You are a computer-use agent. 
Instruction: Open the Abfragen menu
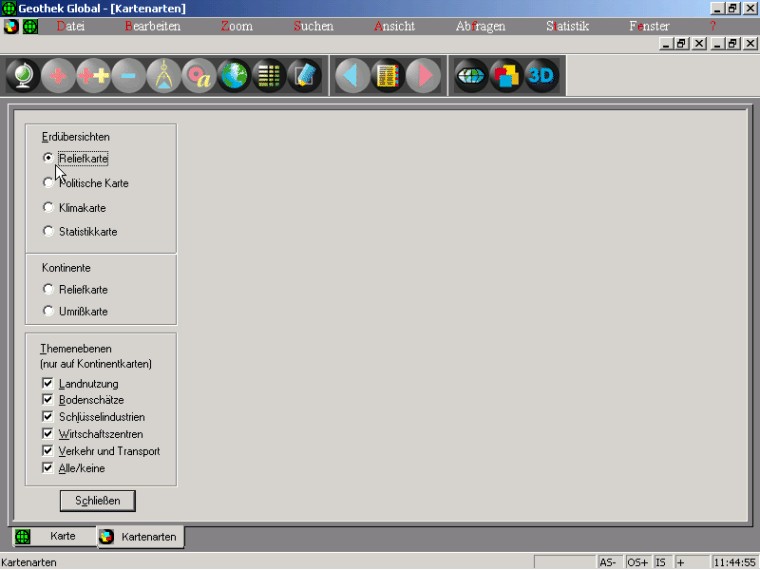(480, 26)
